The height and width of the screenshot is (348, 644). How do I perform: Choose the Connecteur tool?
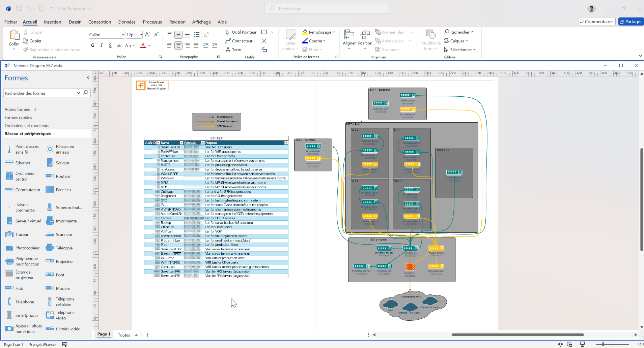click(x=239, y=41)
